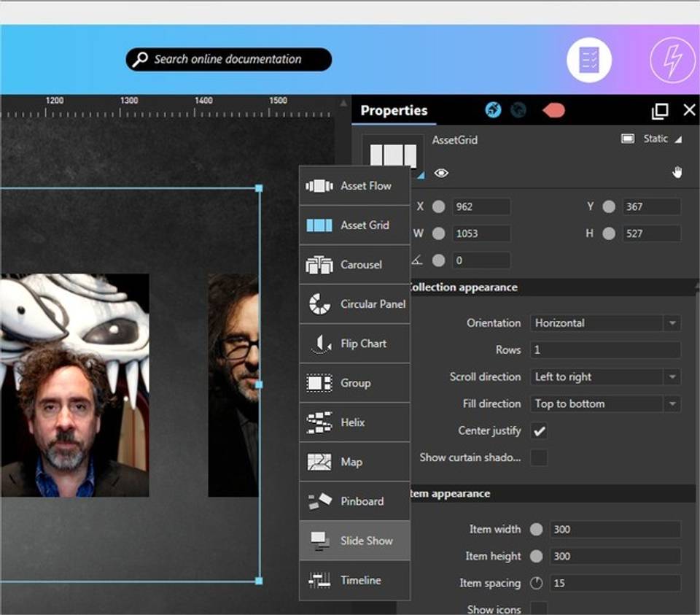
Task: Click the checklist icon in the header
Action: click(588, 60)
